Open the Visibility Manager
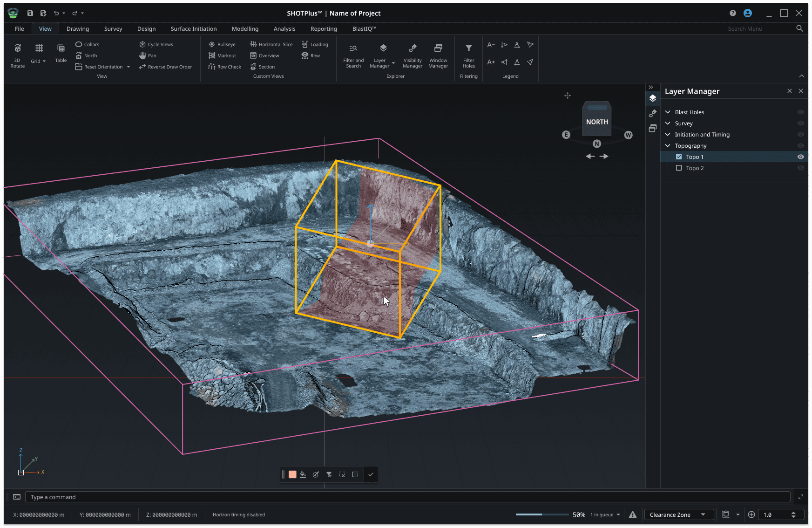 click(413, 55)
